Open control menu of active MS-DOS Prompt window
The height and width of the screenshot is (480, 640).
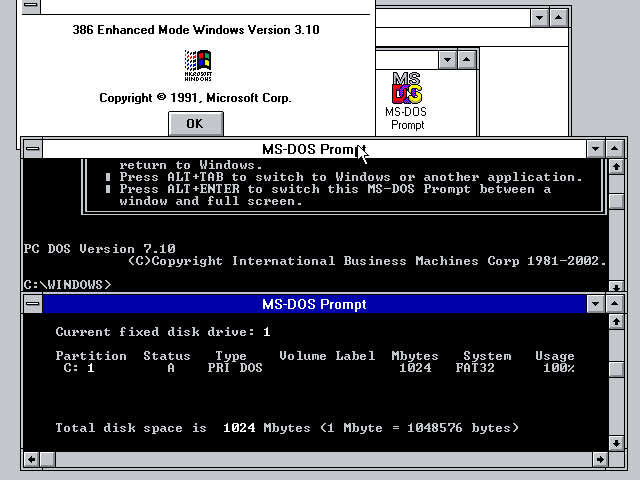[33, 304]
